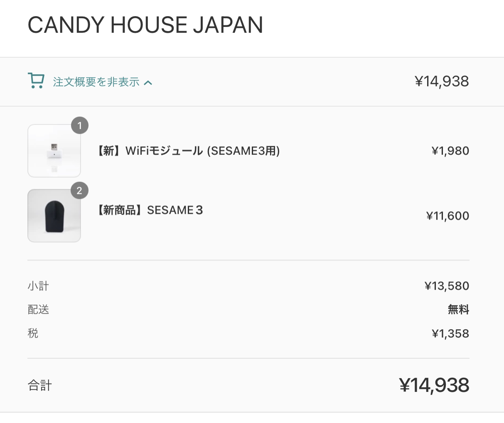
Task: Click the 注文概要を非表示 link
Action: tap(96, 82)
